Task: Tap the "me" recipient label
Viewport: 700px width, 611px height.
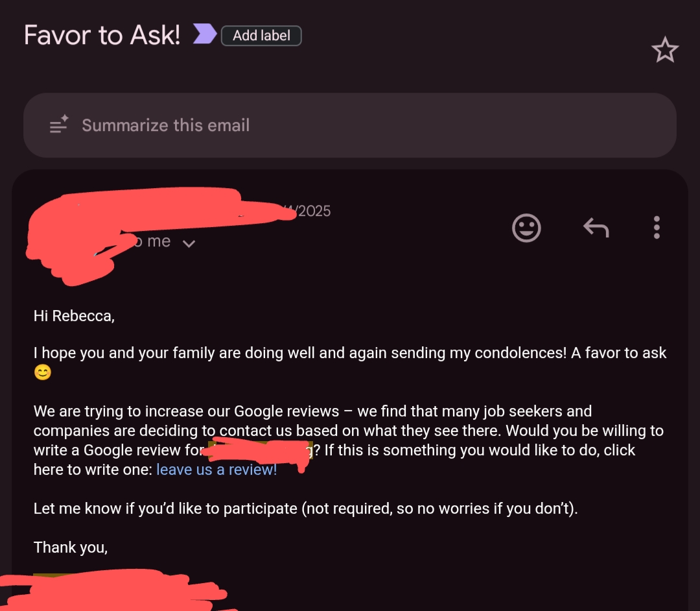Action: point(159,241)
